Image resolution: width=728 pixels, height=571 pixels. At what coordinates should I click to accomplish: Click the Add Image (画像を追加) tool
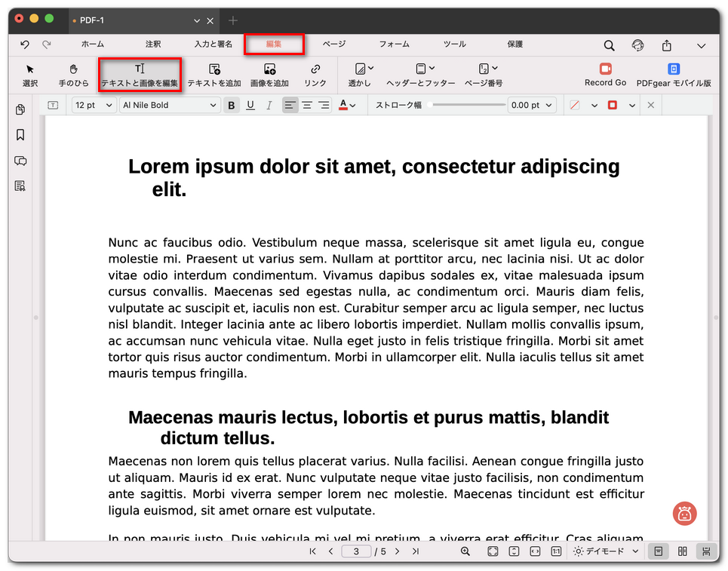[269, 74]
